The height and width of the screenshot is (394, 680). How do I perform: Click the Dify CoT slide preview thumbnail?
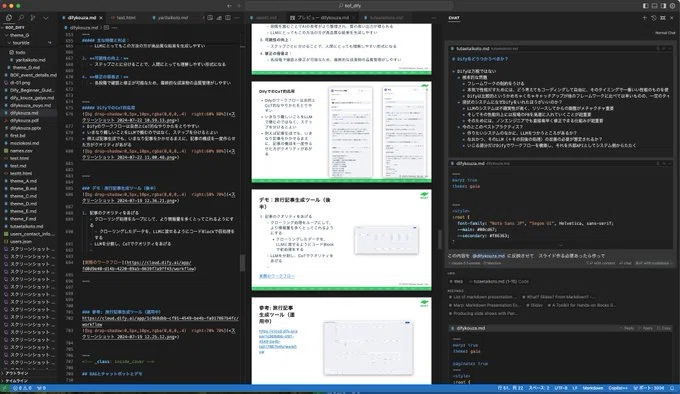click(341, 132)
